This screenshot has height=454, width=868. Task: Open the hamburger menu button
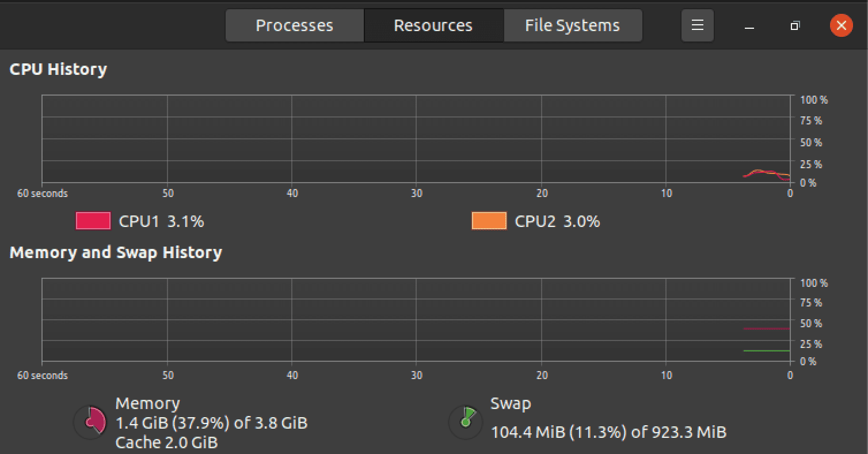coord(698,25)
